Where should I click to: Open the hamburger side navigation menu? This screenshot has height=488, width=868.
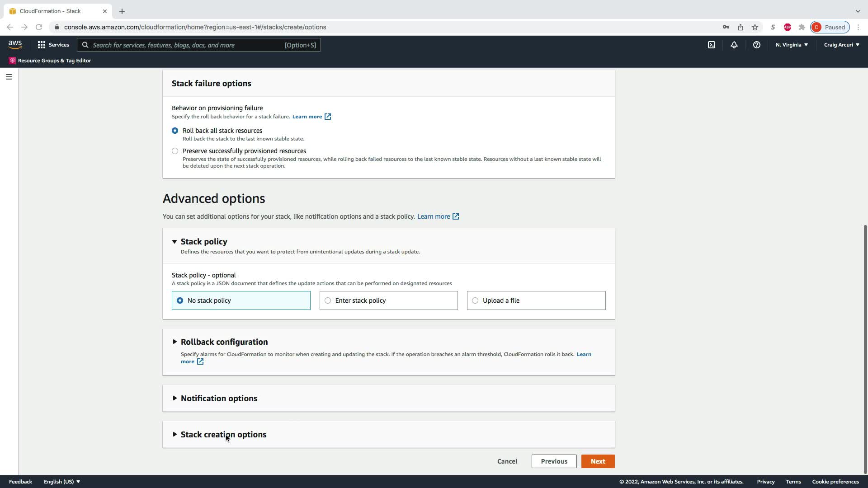pyautogui.click(x=9, y=77)
